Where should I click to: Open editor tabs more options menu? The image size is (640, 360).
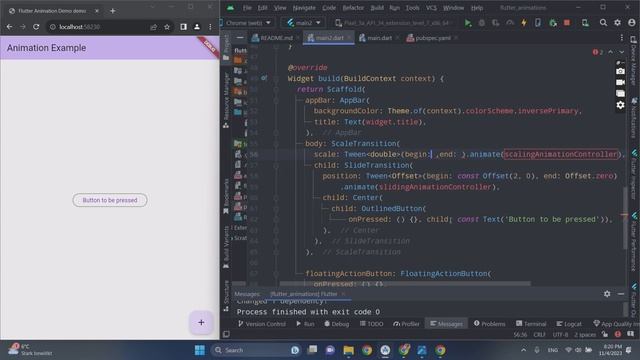(x=622, y=38)
